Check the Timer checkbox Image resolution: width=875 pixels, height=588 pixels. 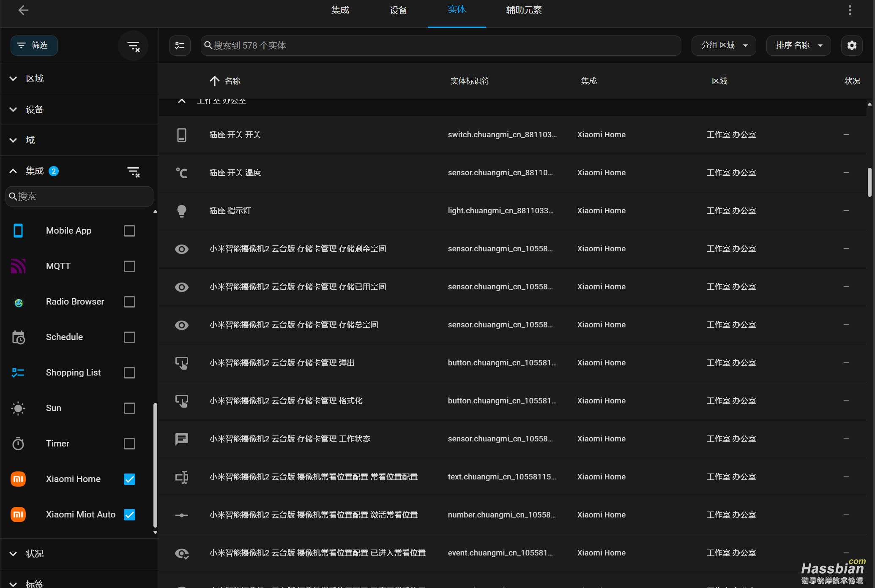pyautogui.click(x=129, y=444)
